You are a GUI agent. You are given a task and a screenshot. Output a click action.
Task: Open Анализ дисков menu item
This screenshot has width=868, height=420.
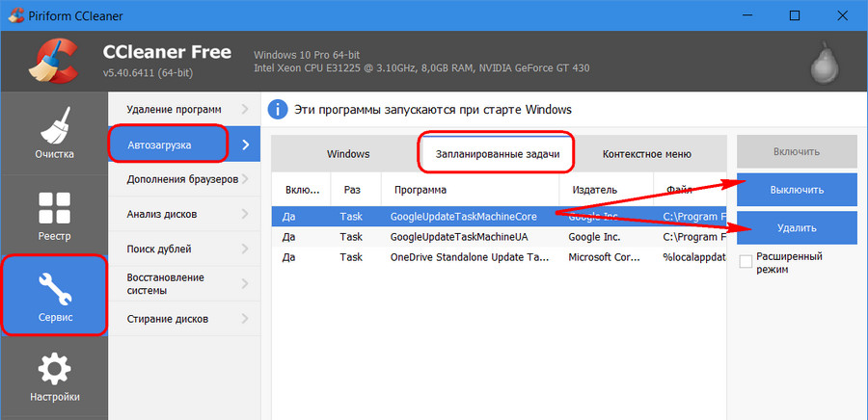coord(184,214)
